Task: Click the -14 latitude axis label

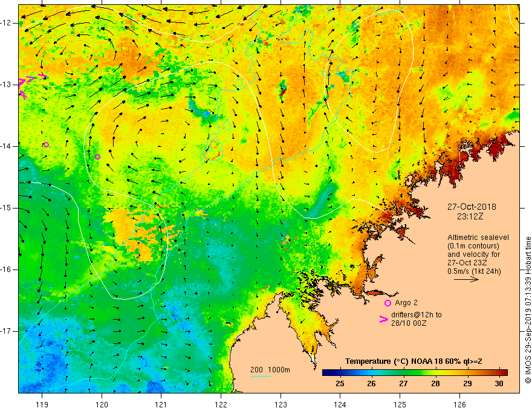Action: (x=6, y=146)
